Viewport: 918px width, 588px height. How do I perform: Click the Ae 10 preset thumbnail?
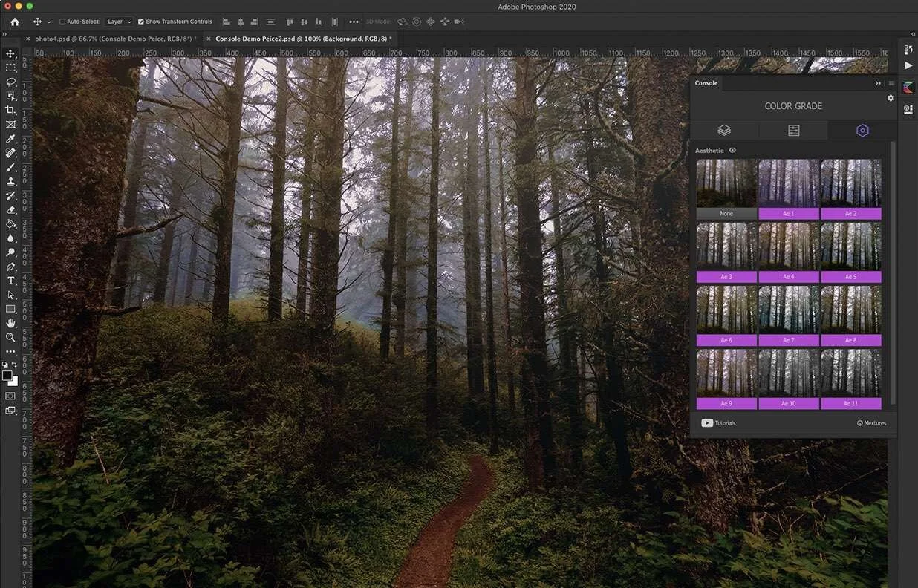coord(789,373)
